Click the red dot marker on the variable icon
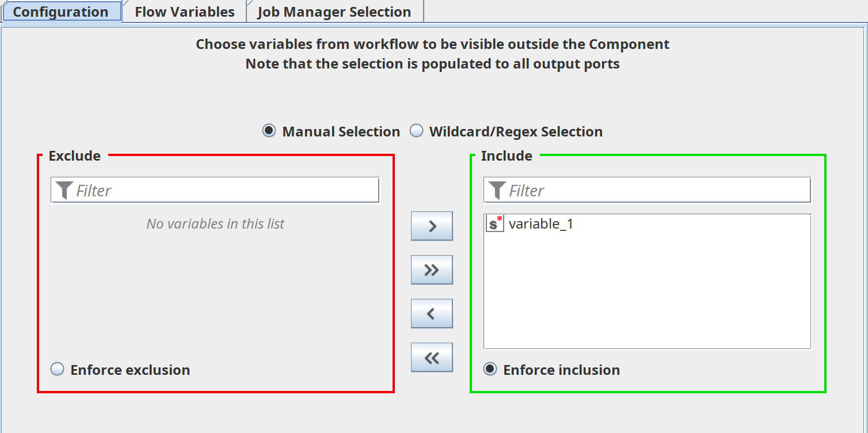 (x=498, y=218)
